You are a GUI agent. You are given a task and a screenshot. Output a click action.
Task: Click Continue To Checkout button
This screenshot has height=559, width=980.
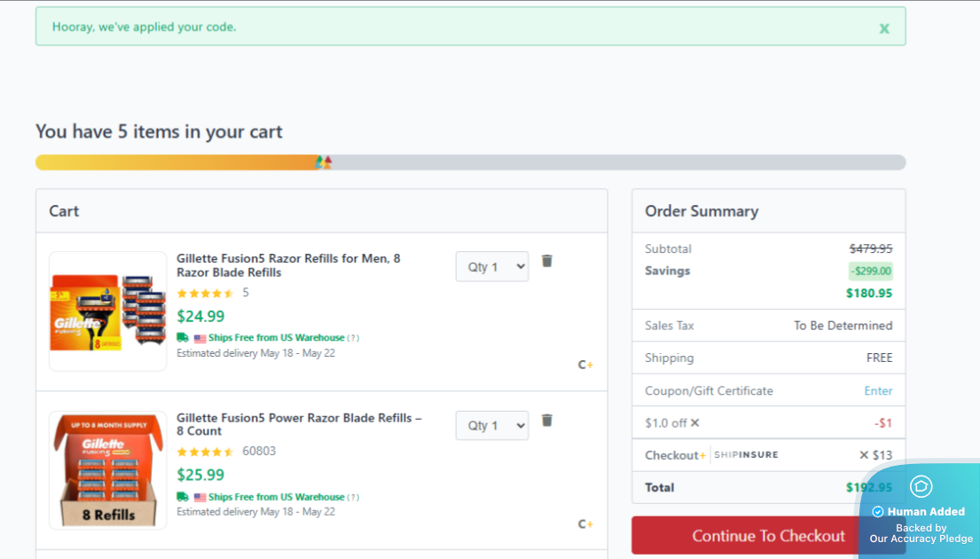768,535
